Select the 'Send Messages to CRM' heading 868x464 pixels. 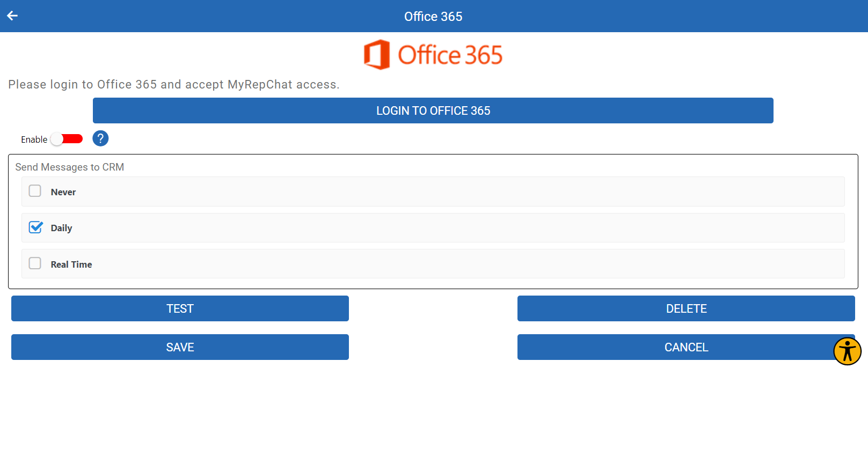[x=70, y=167]
